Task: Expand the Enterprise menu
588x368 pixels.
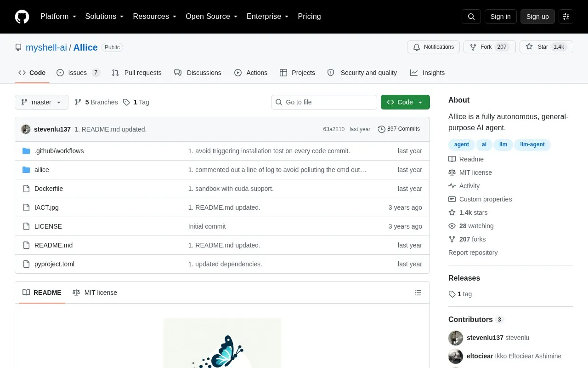Action: click(x=268, y=17)
